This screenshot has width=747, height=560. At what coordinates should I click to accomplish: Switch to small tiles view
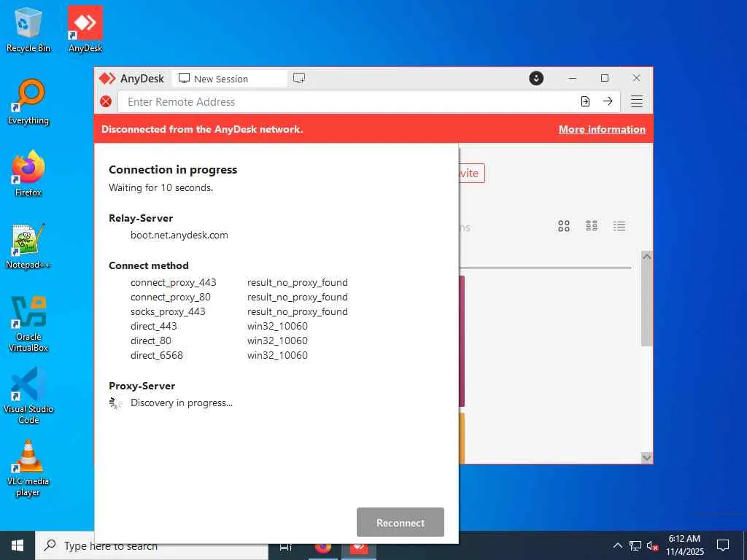pyautogui.click(x=591, y=226)
